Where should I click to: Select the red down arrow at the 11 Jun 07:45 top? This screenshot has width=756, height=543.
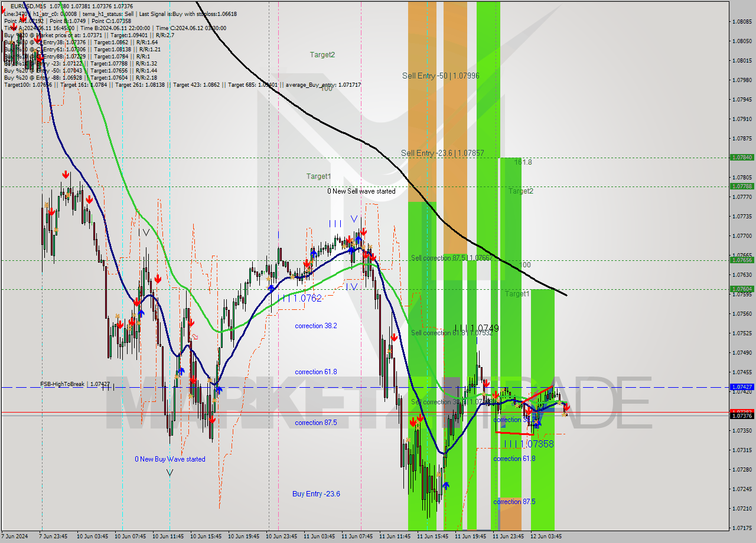click(x=363, y=232)
